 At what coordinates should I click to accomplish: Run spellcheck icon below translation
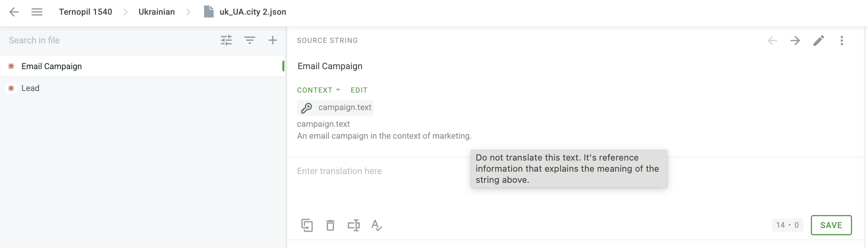pyautogui.click(x=377, y=225)
